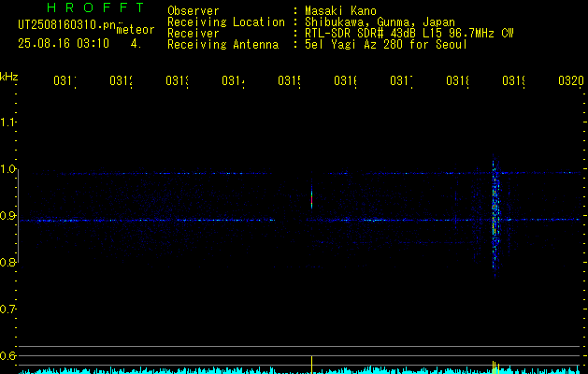588x374 pixels.
Task: Click the HROFFT title text
Action: pos(96,7)
